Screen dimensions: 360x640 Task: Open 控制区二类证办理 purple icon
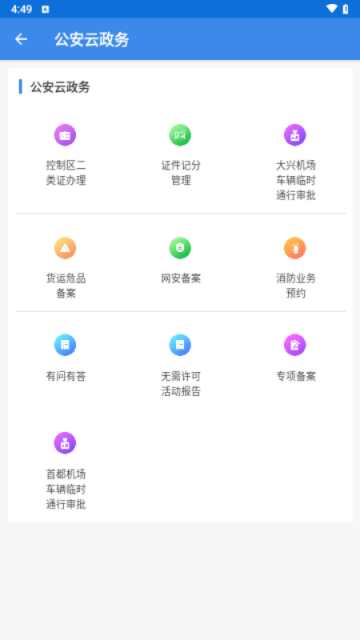pos(65,135)
